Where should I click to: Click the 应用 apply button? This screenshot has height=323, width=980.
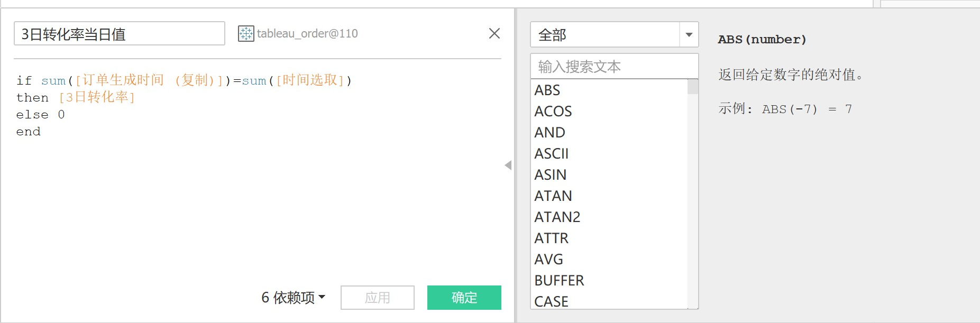pyautogui.click(x=377, y=298)
